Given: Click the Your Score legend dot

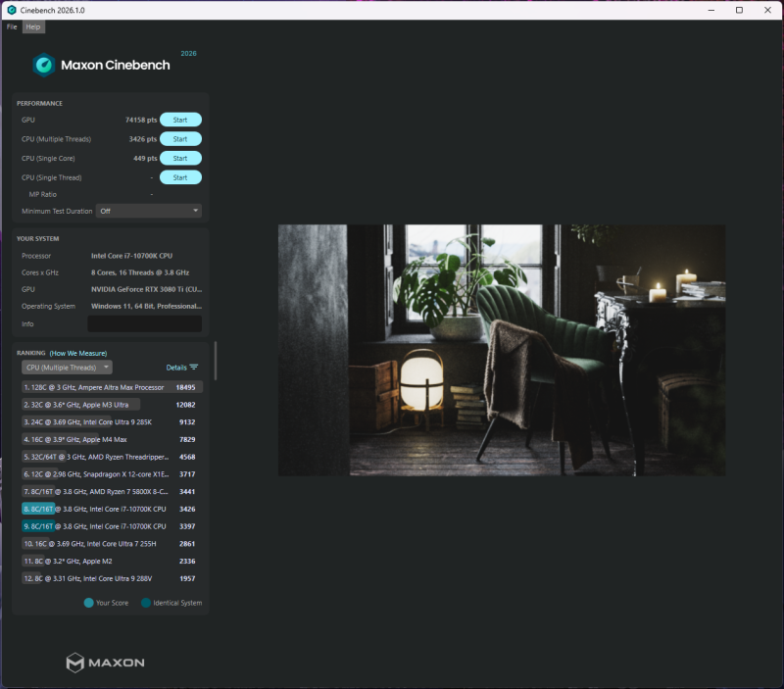Looking at the screenshot, I should click(88, 603).
